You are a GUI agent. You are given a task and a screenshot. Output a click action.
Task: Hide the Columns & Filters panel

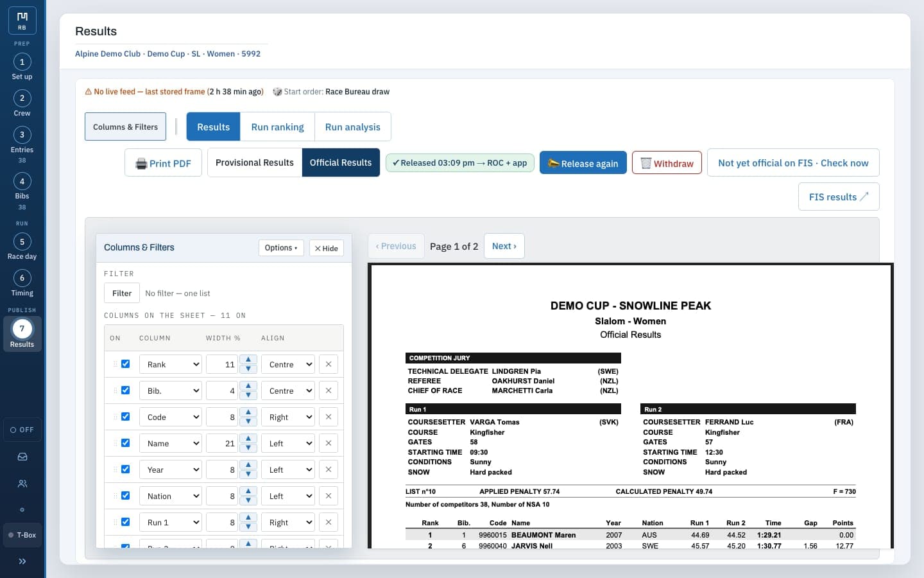tap(327, 248)
